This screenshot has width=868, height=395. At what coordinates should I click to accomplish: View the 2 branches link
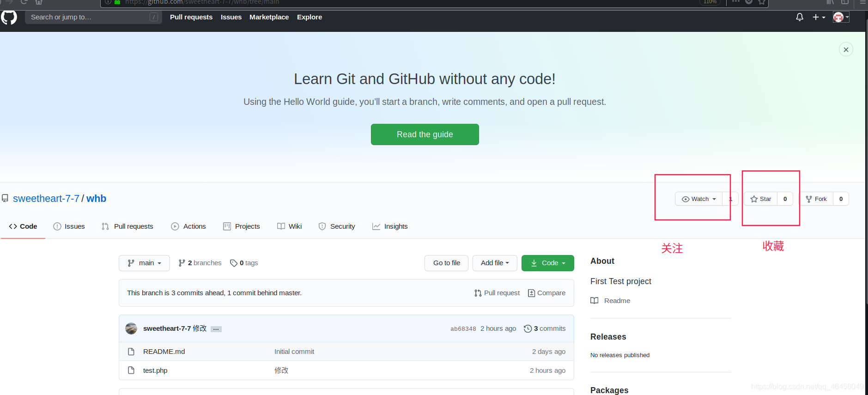pyautogui.click(x=200, y=263)
